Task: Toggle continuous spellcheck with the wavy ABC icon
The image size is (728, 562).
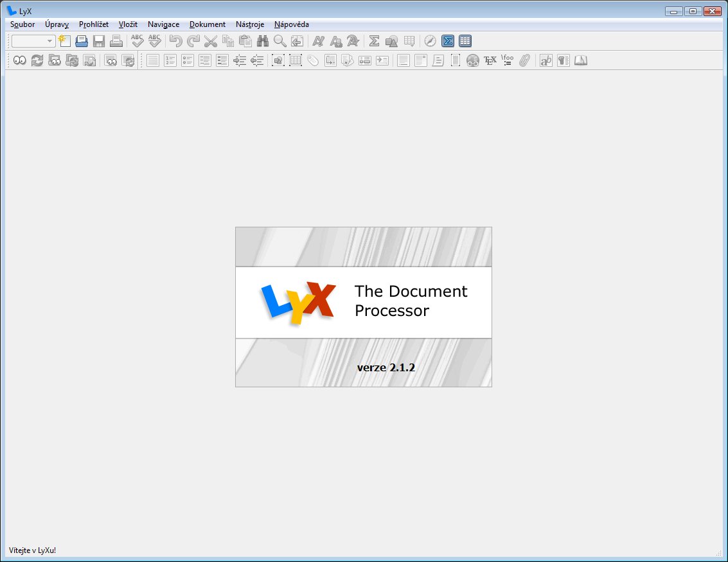Action: [x=154, y=41]
